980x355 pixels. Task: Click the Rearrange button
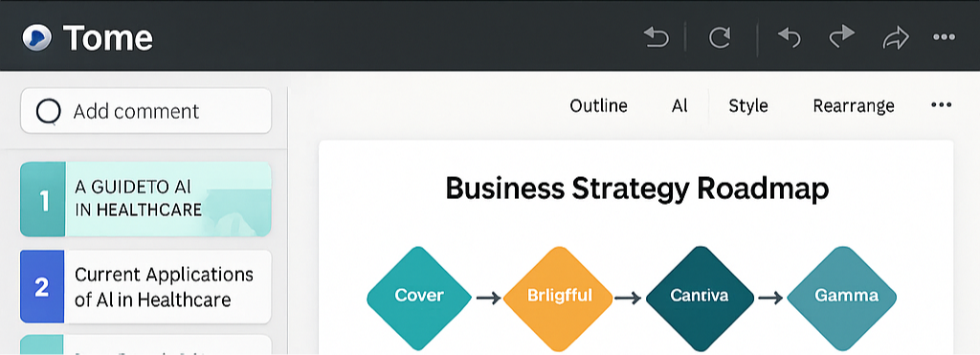click(x=853, y=105)
